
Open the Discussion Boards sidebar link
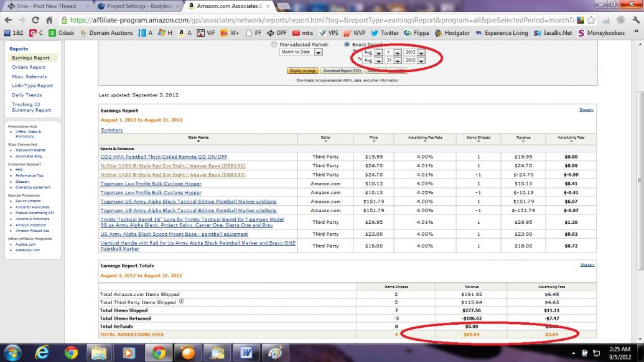pos(30,151)
